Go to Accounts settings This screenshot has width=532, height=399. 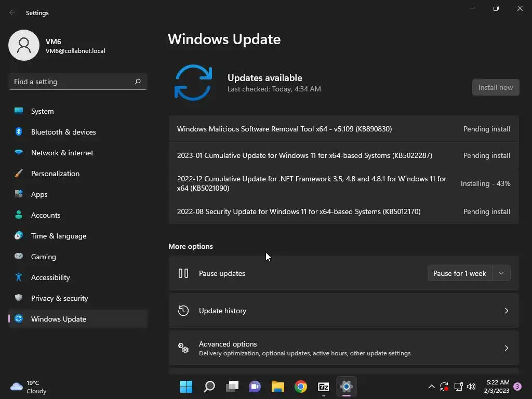coord(78,215)
